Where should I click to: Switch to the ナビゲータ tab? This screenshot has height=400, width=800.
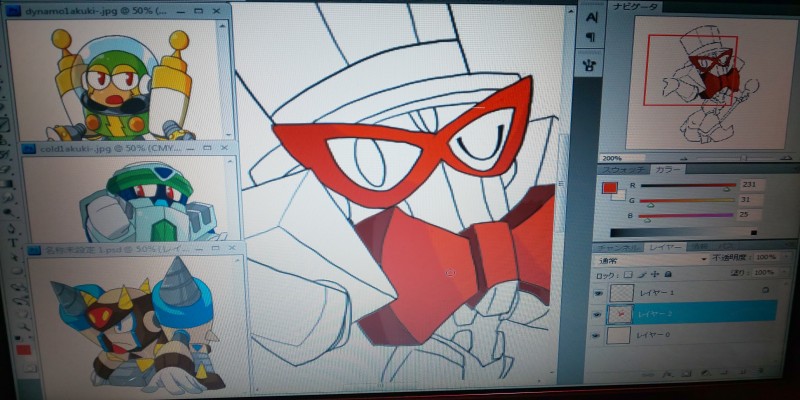(635, 7)
